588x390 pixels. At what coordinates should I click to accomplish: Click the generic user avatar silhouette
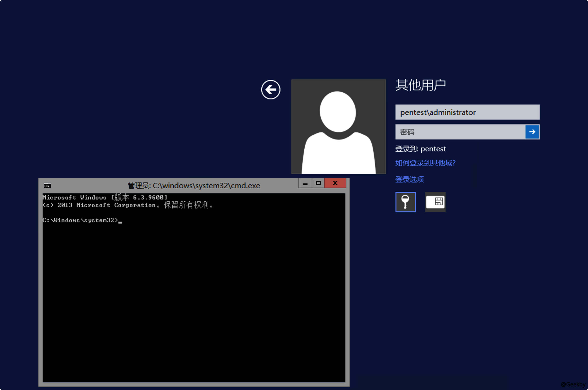point(338,126)
